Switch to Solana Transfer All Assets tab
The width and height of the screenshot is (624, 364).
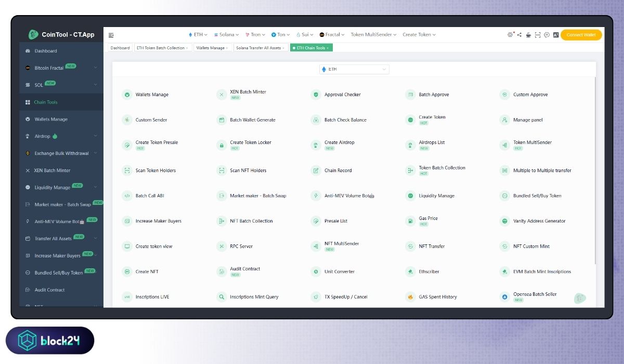tap(261, 48)
